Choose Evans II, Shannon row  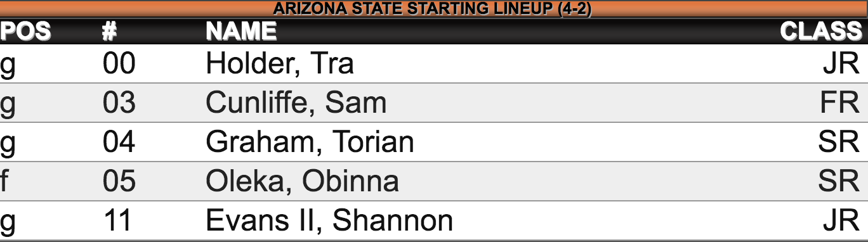click(434, 221)
